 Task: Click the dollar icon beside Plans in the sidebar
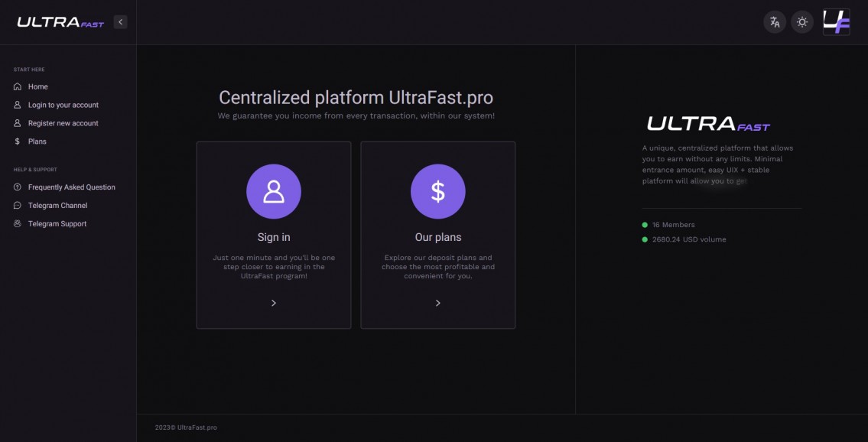point(18,141)
